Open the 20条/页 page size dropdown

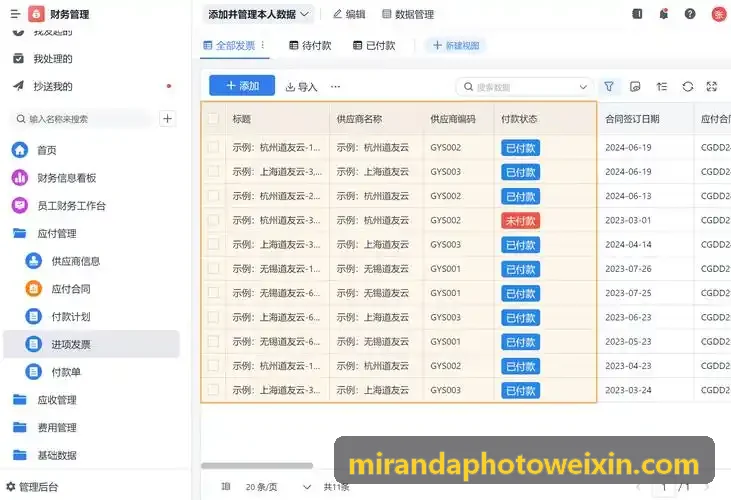pyautogui.click(x=278, y=487)
